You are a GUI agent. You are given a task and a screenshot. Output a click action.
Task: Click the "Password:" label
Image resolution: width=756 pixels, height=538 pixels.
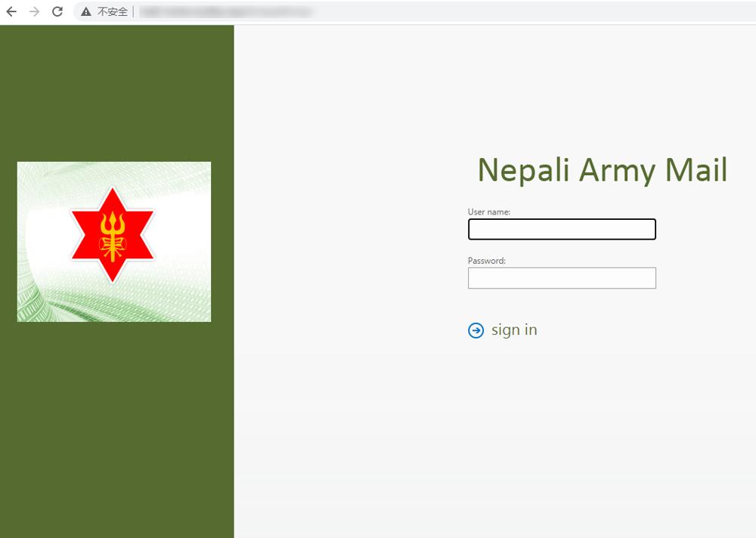point(486,261)
